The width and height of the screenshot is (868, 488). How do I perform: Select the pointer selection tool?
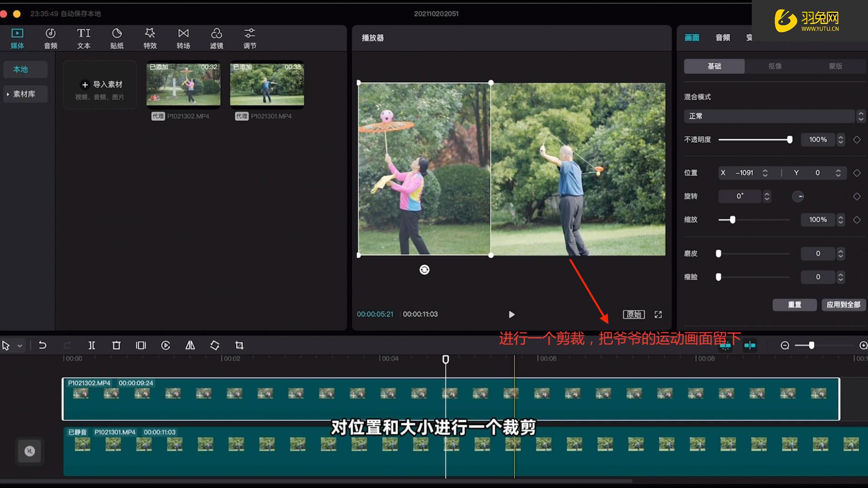click(x=6, y=346)
